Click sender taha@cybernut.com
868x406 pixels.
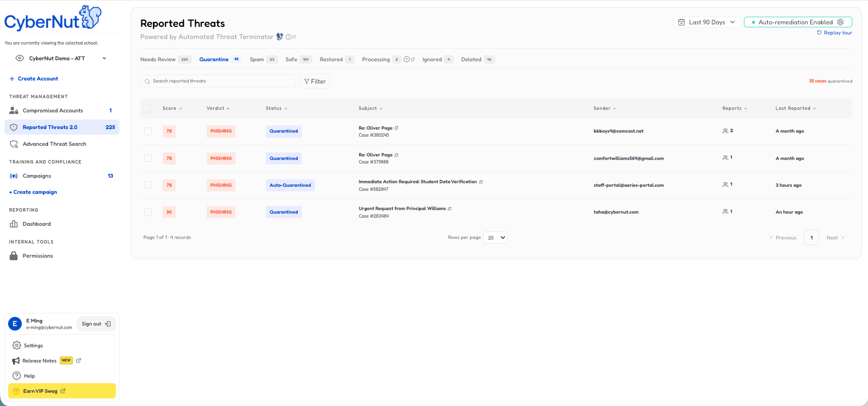(x=616, y=212)
